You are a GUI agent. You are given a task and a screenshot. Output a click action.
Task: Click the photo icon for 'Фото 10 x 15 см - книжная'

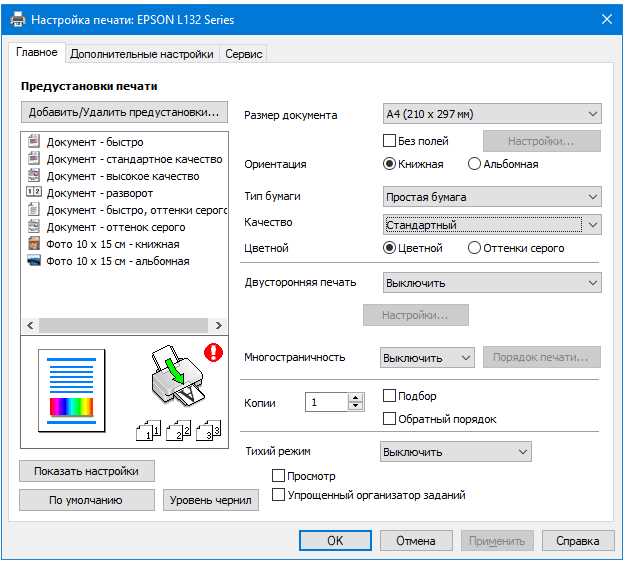tap(34, 243)
